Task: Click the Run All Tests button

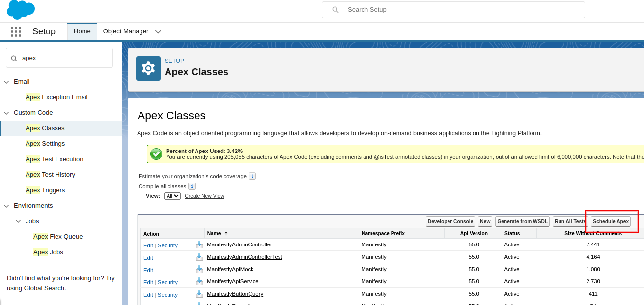Action: tap(570, 222)
